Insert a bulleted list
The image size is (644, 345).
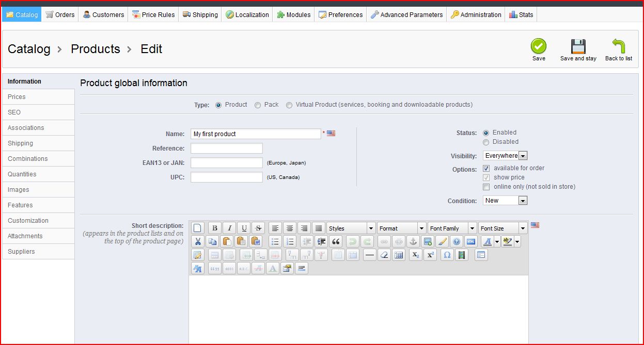click(275, 241)
